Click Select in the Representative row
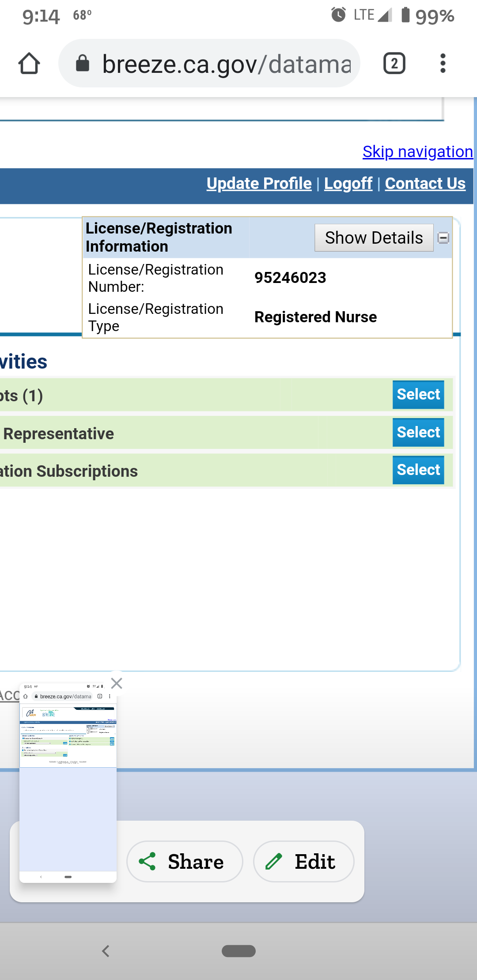The height and width of the screenshot is (980, 477). [x=418, y=433]
